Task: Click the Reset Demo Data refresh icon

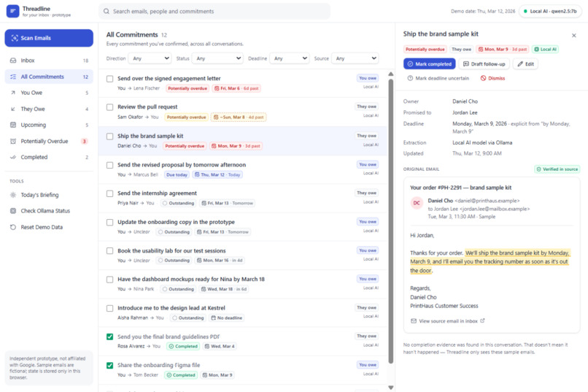Action: pos(13,227)
